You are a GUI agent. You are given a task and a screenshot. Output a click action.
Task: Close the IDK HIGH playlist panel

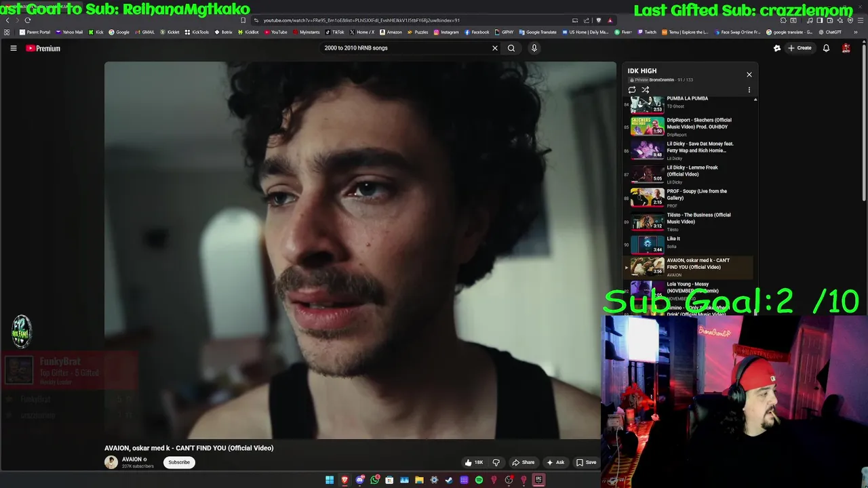(749, 75)
